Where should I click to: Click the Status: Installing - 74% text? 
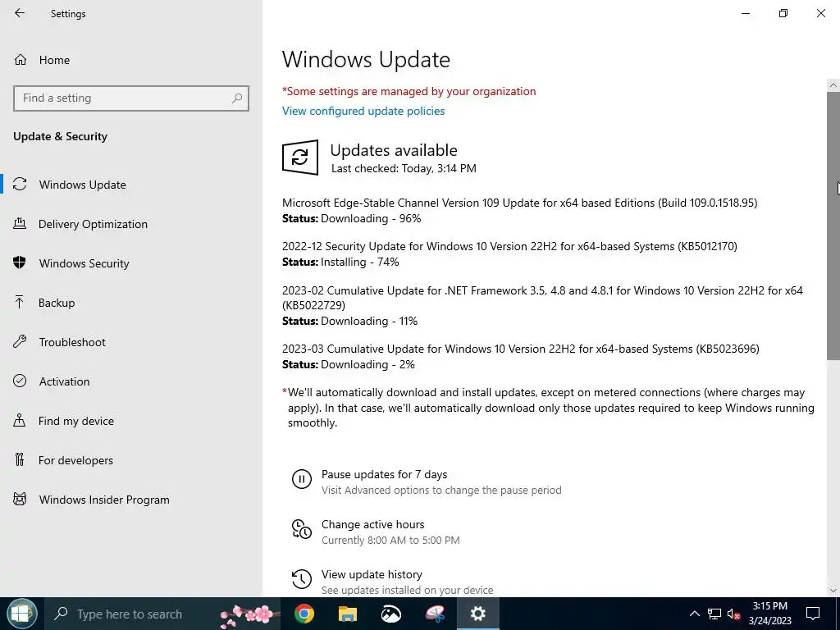[340, 262]
